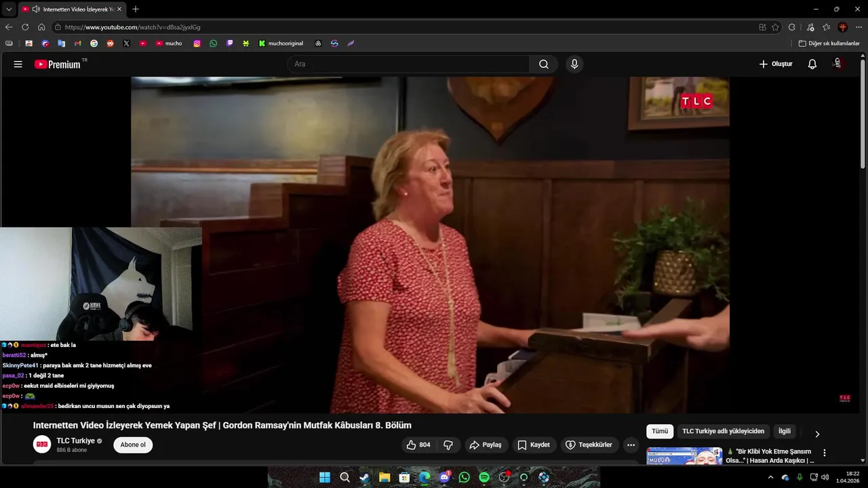Viewport: 868px width, 488px height.
Task: Open the TLC Turkiye channel name link
Action: (x=76, y=441)
